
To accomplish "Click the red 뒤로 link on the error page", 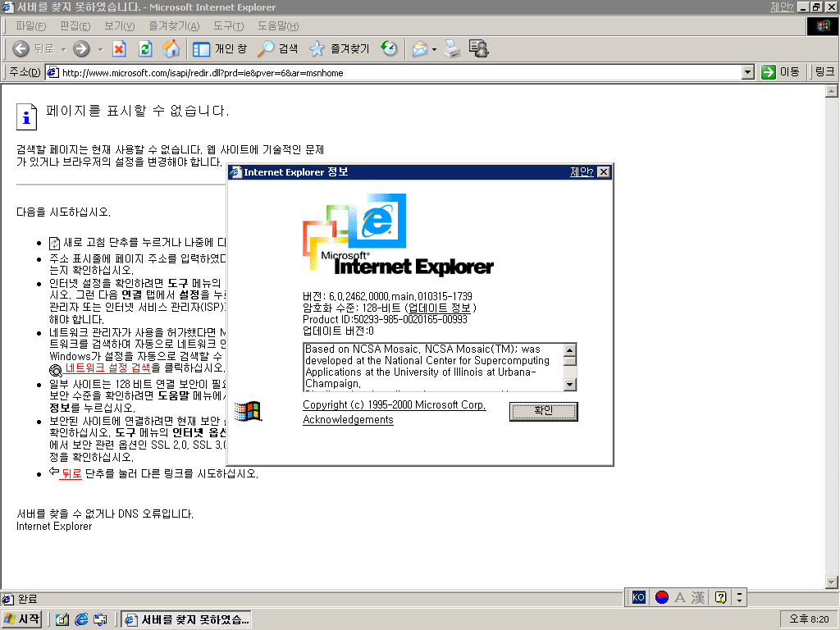I will pos(71,473).
